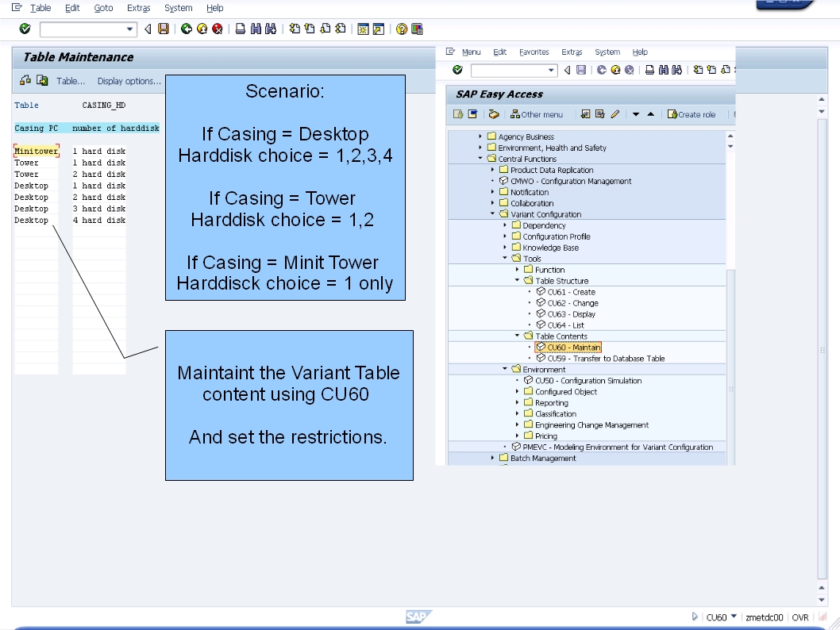Click Customize Local Layout icon in main toolbar
Image resolution: width=840 pixels, height=630 pixels.
417,29
